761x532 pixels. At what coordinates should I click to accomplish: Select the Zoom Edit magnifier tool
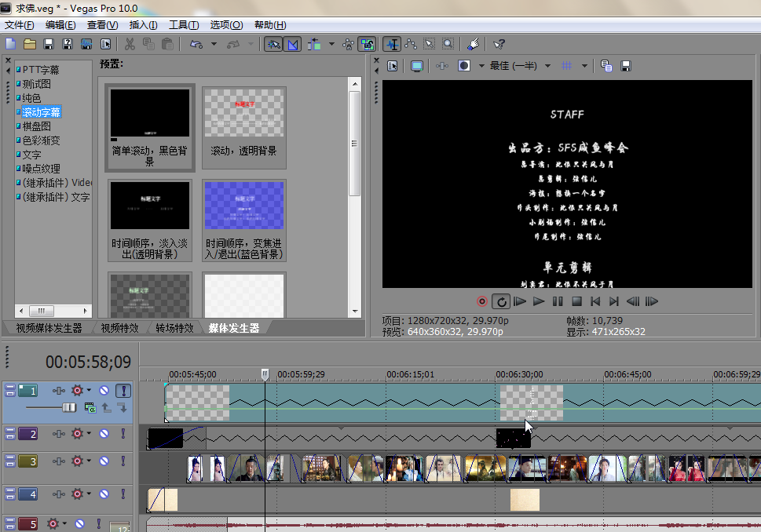coord(448,44)
